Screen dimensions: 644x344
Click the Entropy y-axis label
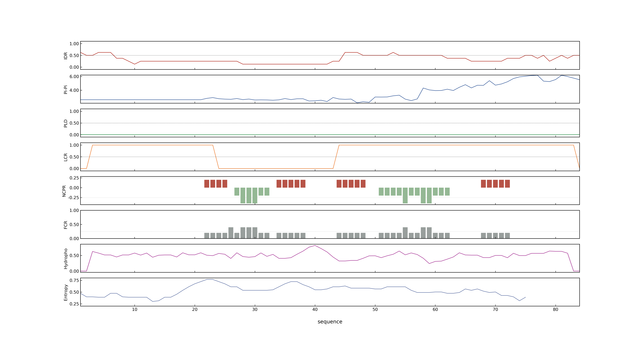[x=66, y=292]
